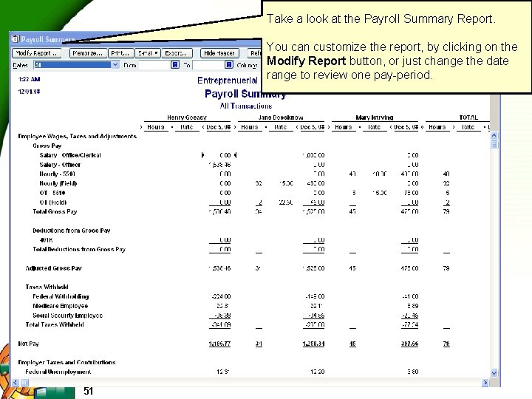Screen dimensions: 532x399
Task: Click the TOTAL column header
Action: (x=468, y=117)
